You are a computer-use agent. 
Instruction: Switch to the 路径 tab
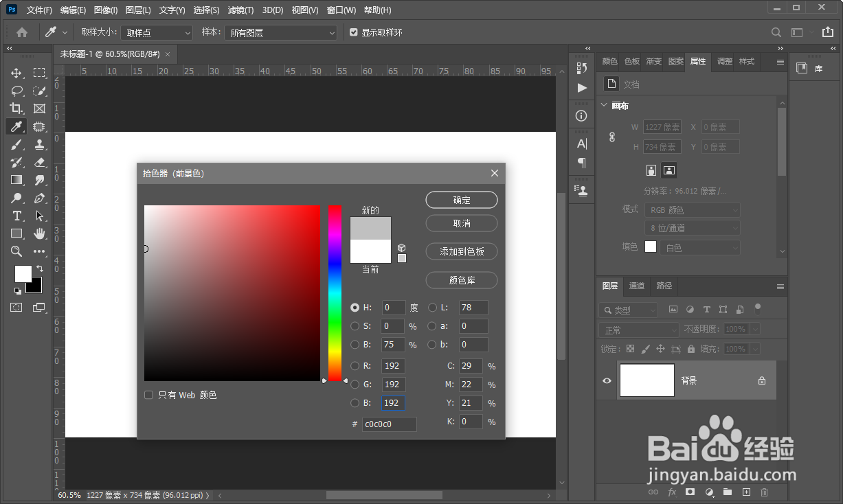pos(664,286)
